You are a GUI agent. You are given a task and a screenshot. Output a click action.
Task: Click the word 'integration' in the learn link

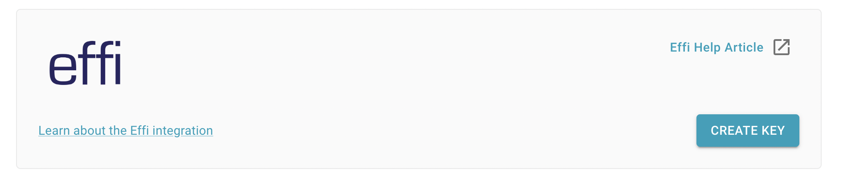[183, 130]
